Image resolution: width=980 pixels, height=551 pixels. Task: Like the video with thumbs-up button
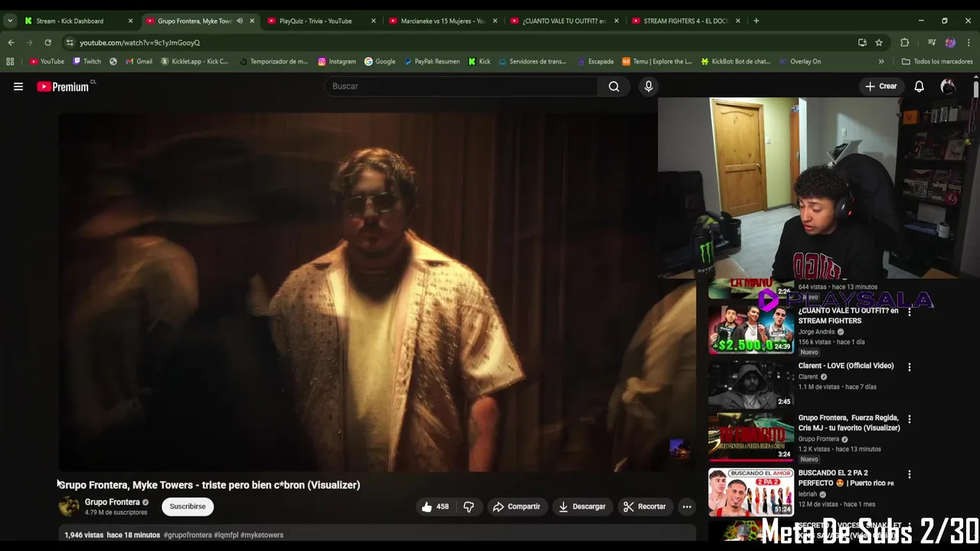click(x=435, y=507)
